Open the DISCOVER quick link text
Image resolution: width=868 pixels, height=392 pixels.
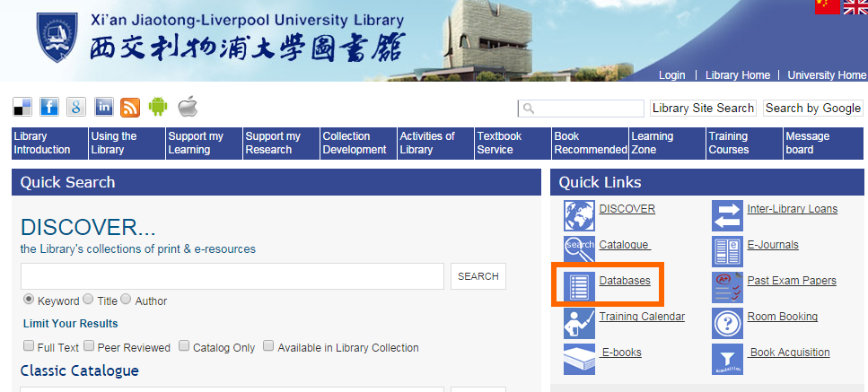(x=627, y=209)
